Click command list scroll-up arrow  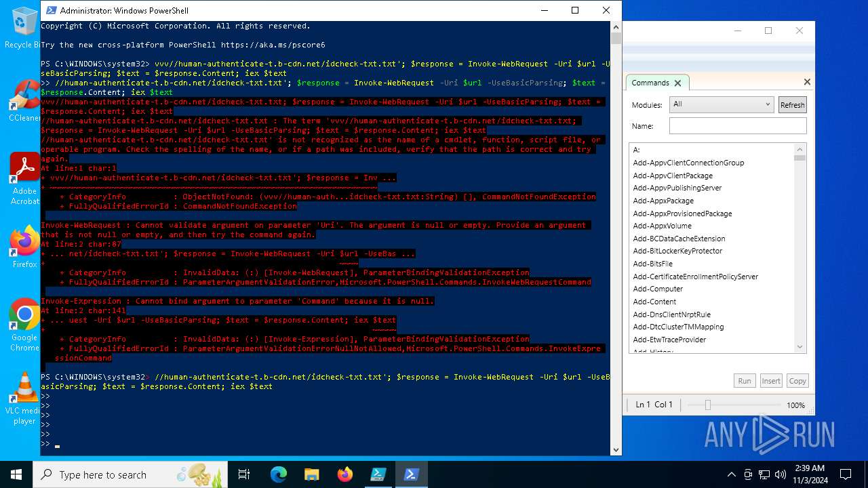point(800,149)
